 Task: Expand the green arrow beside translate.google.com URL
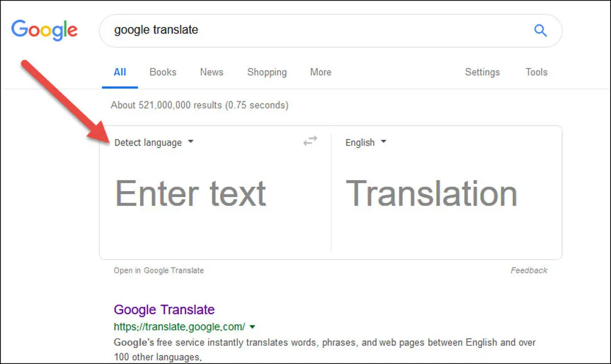point(253,326)
